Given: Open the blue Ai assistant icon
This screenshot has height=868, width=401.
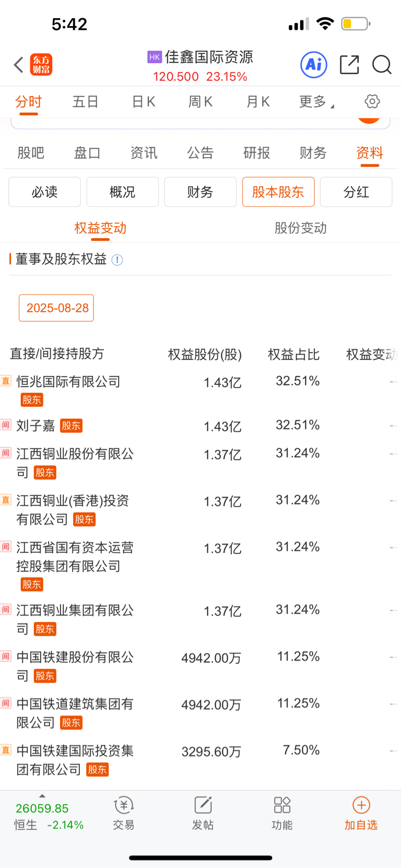Looking at the screenshot, I should pyautogui.click(x=314, y=65).
